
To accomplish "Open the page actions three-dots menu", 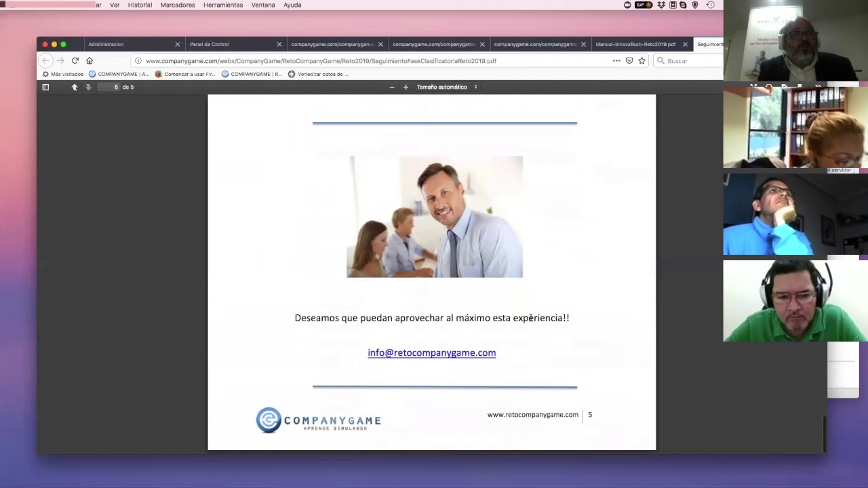I will tap(616, 60).
